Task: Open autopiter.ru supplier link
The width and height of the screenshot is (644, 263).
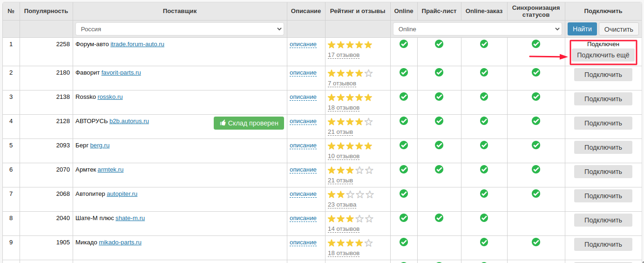Action: point(122,194)
